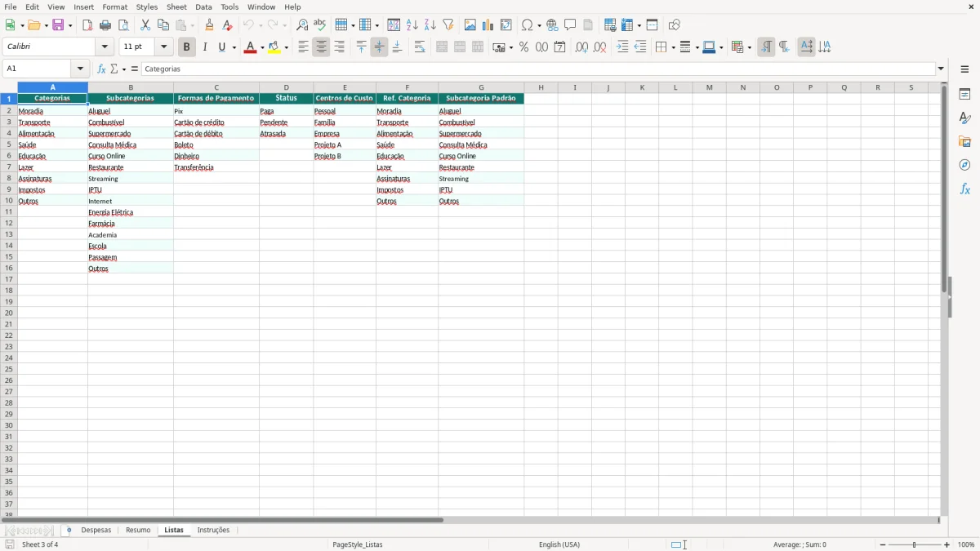Open Find and Replace
The image size is (980, 551).
pyautogui.click(x=302, y=25)
